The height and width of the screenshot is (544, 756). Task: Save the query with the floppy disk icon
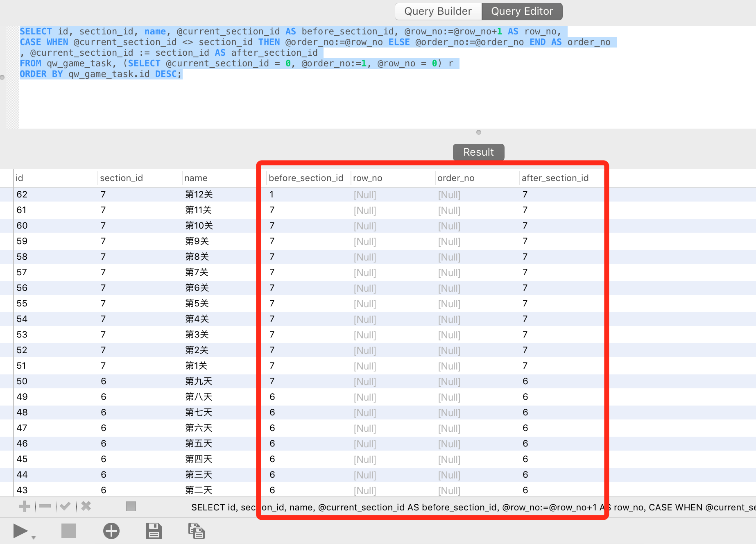(154, 531)
